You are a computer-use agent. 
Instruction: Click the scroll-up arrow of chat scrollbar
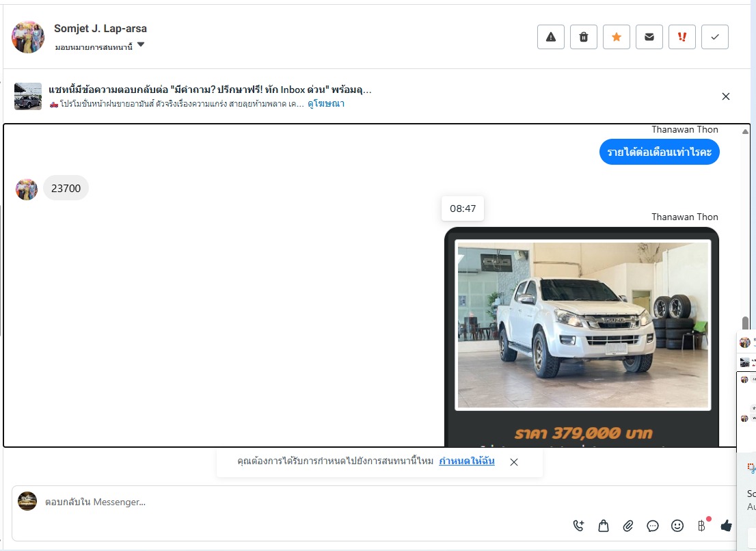745,131
